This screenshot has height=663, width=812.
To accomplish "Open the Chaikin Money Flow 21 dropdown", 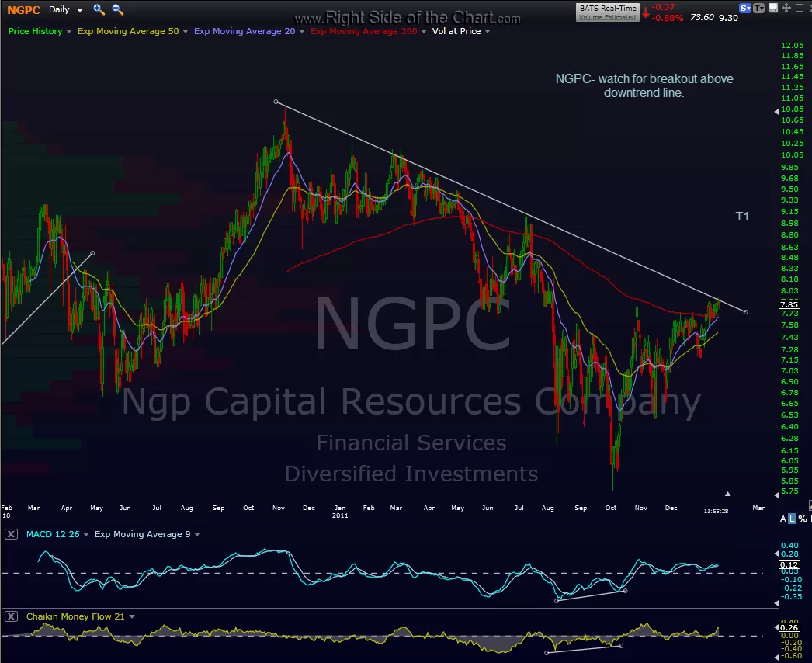I will pyautogui.click(x=131, y=617).
